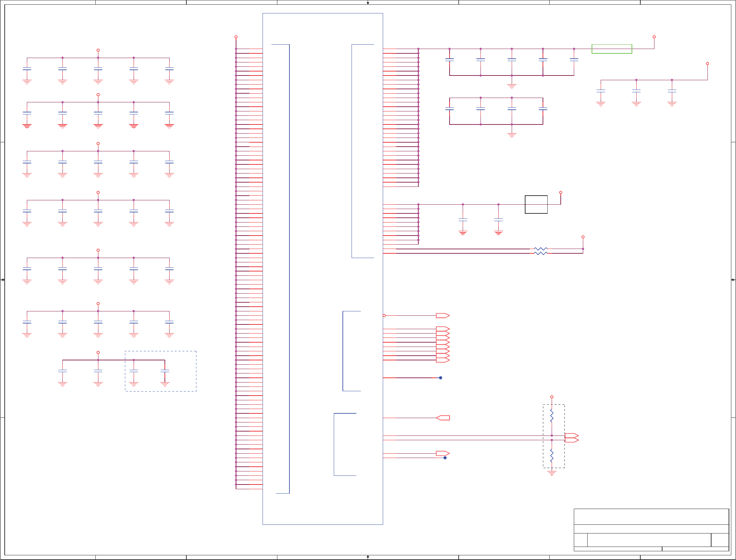736x560 pixels.
Task: Select the power symbol above divider resistors
Action: tap(552, 397)
